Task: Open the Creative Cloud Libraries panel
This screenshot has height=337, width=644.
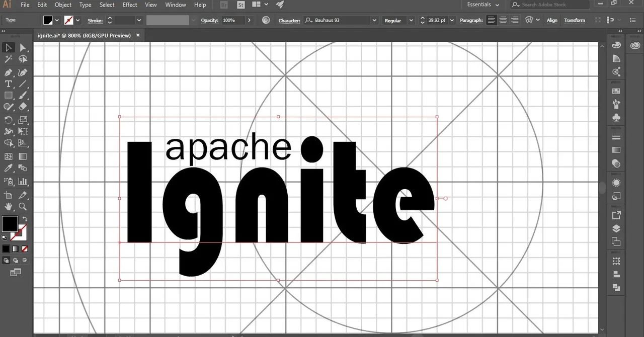Action: [x=635, y=45]
